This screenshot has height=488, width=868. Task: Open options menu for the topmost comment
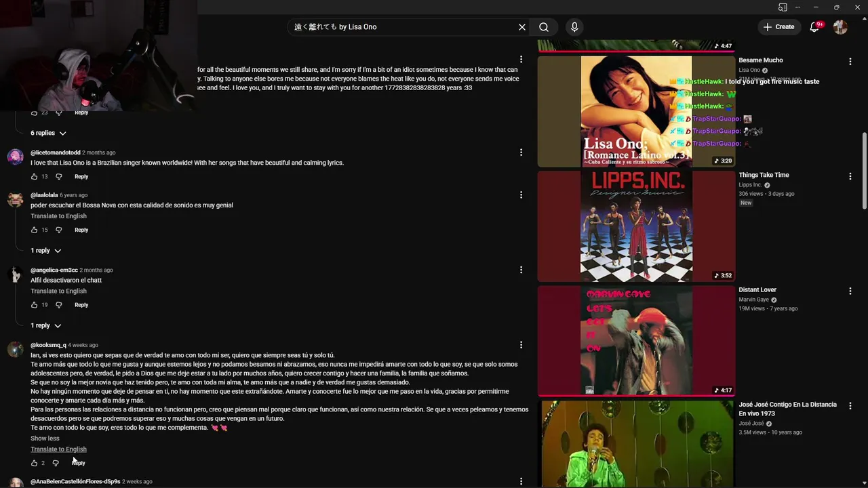(x=521, y=60)
